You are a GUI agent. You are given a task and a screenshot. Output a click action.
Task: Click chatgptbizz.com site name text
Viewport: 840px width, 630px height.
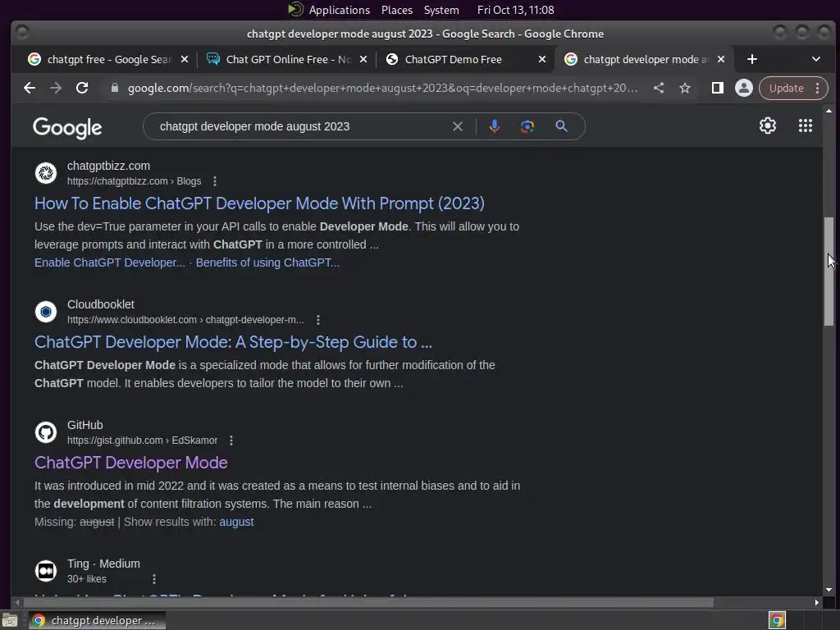(x=108, y=166)
